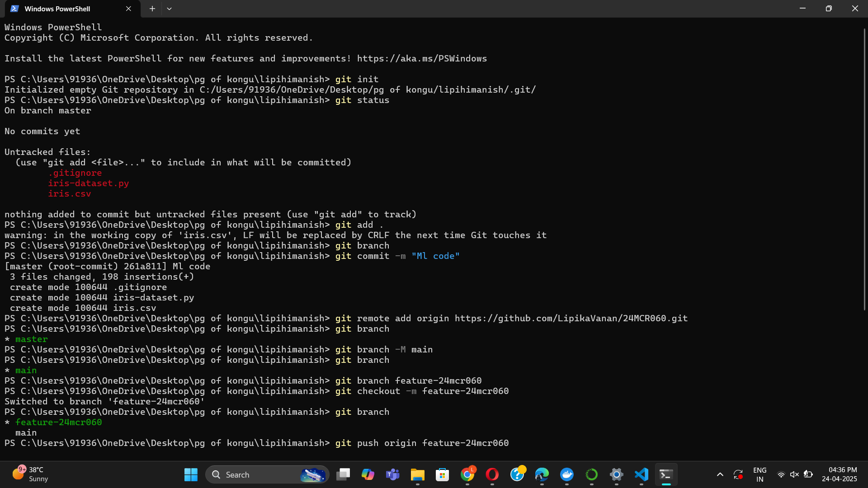Minimize the PowerShell window

[802, 9]
